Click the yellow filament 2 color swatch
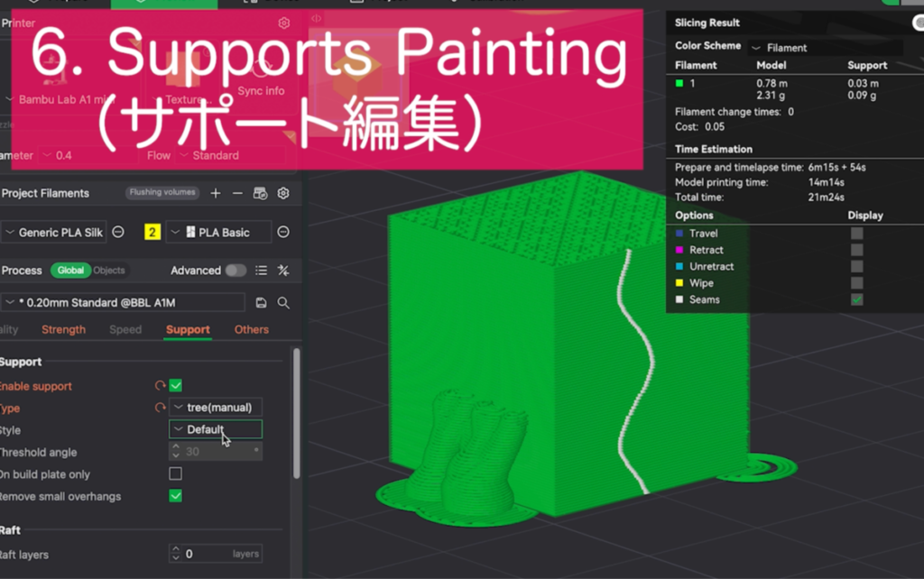The width and height of the screenshot is (924, 579). point(152,233)
